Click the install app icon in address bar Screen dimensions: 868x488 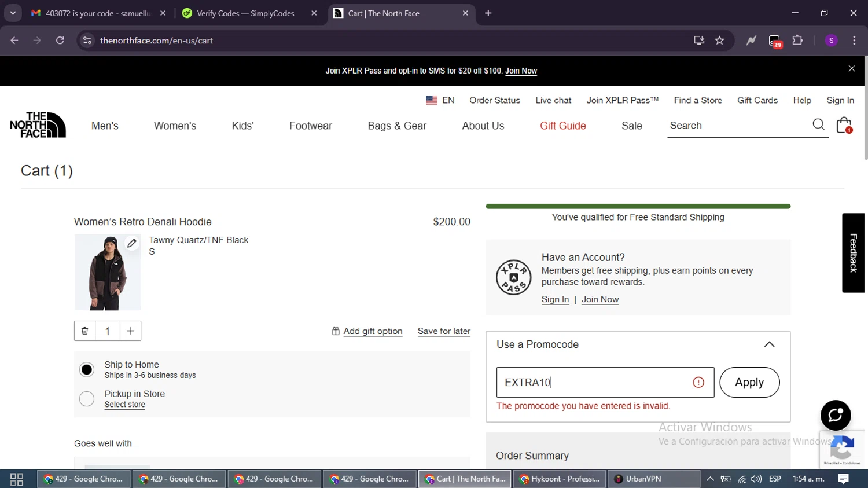pos(699,40)
